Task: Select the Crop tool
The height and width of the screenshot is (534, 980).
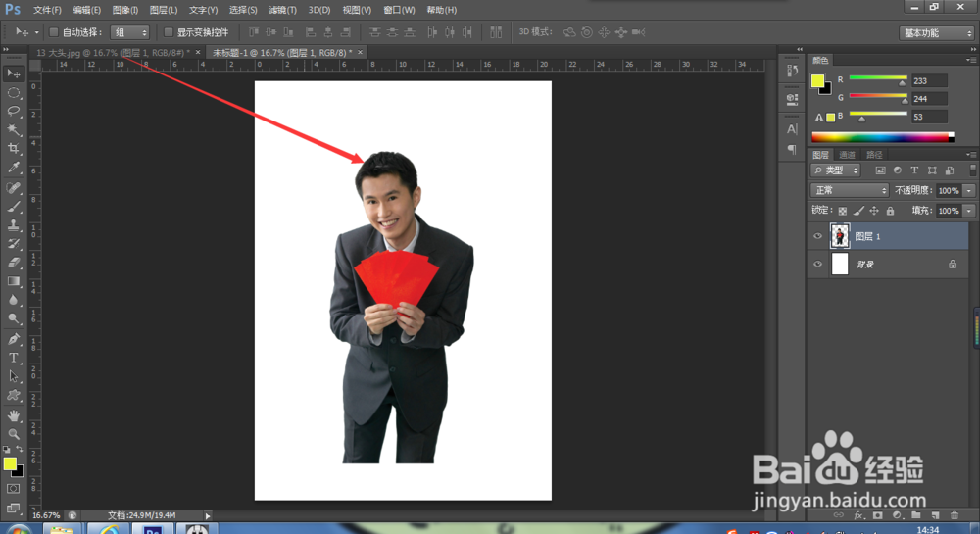Action: click(x=13, y=149)
